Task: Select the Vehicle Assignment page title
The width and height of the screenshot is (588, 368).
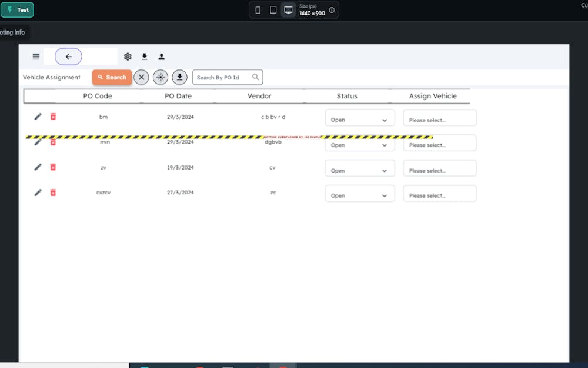Action: [x=52, y=77]
